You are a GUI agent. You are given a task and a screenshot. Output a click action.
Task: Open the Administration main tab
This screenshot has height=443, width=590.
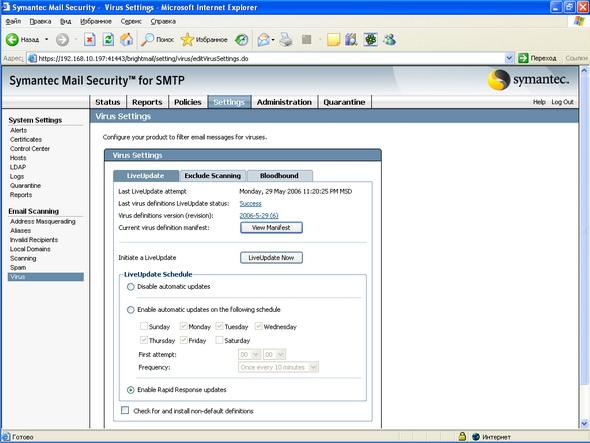tap(284, 102)
